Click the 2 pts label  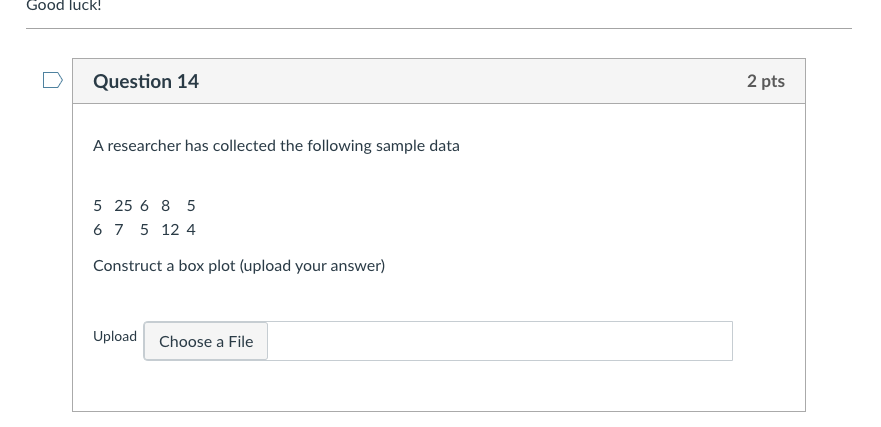765,81
